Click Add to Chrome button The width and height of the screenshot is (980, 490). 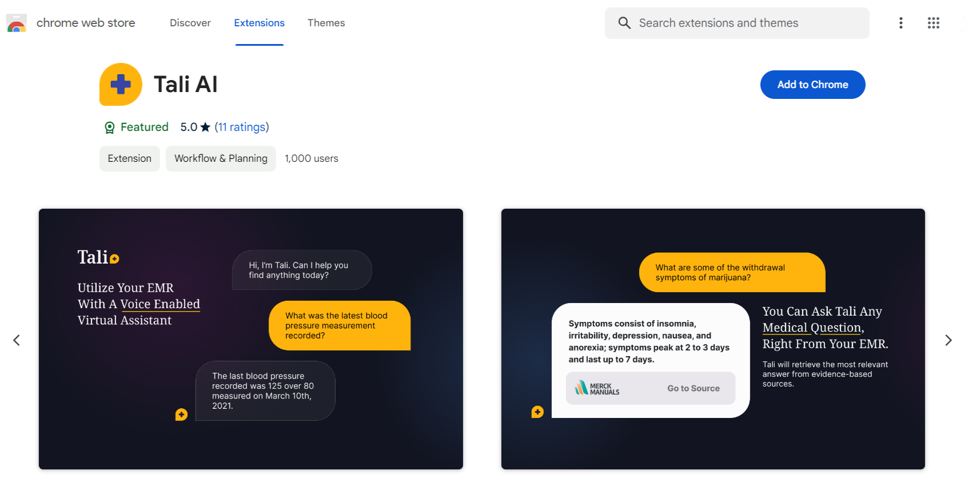[812, 85]
